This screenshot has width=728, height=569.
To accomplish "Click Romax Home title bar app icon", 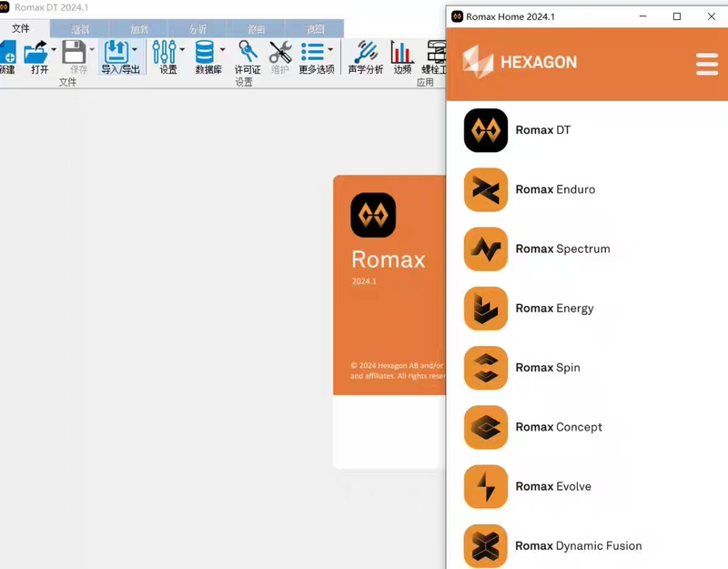I will [458, 16].
